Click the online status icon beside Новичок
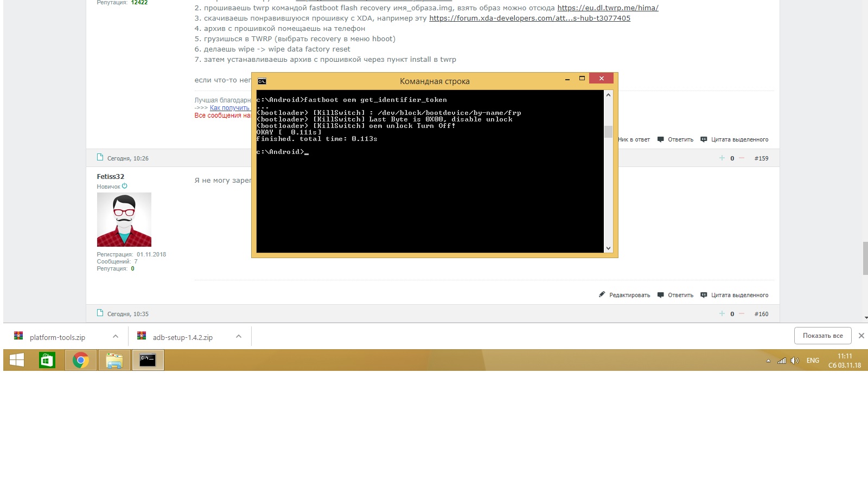The height and width of the screenshot is (488, 868). click(125, 186)
